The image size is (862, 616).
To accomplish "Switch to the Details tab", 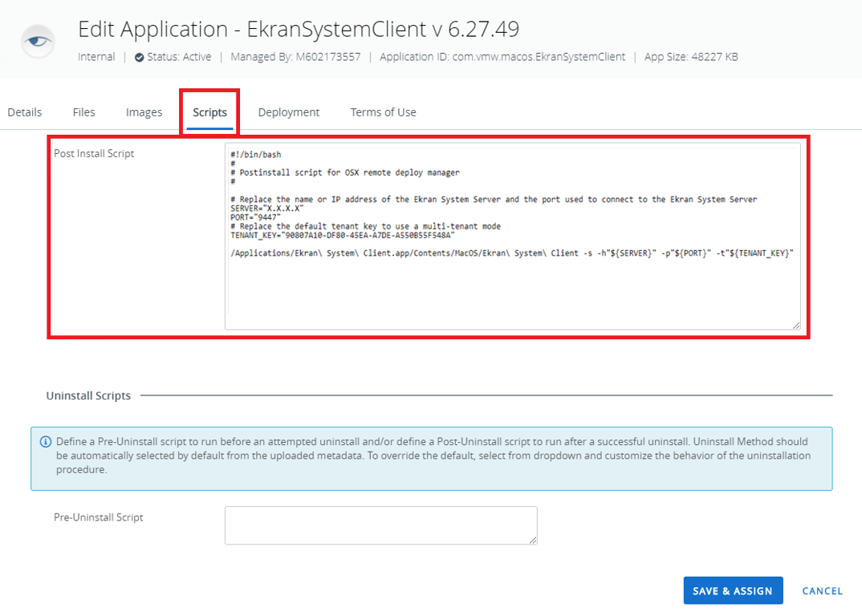I will [25, 112].
